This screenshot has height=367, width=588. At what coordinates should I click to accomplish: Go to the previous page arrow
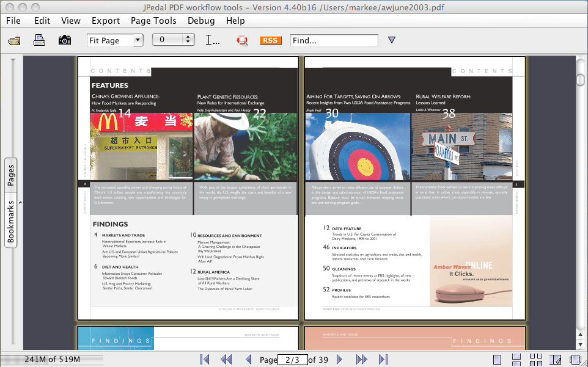[248, 360]
